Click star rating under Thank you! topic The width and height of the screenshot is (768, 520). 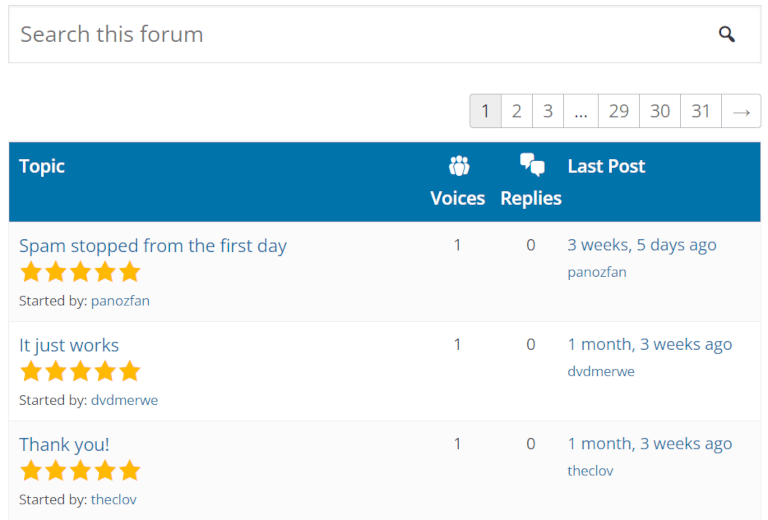click(x=80, y=471)
